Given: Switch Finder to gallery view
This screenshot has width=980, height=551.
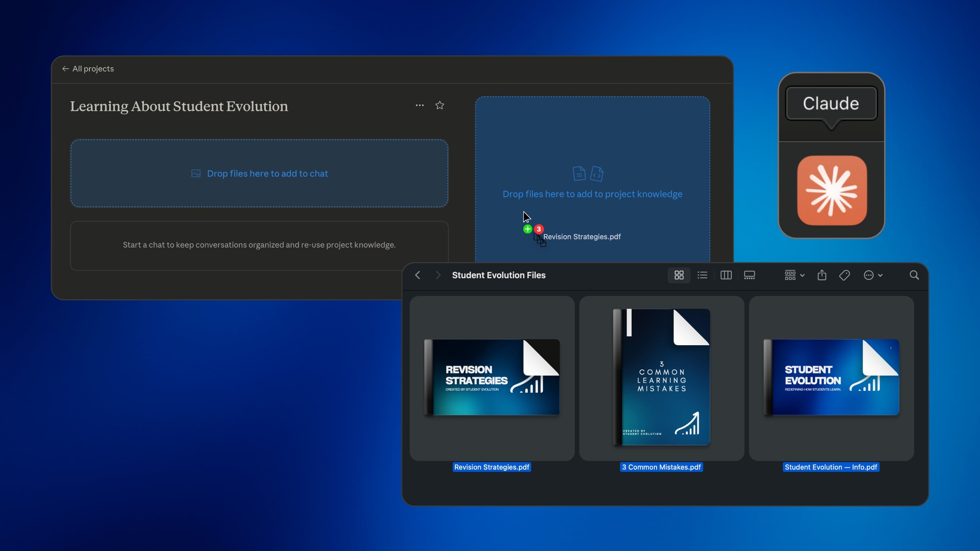Looking at the screenshot, I should [x=749, y=275].
